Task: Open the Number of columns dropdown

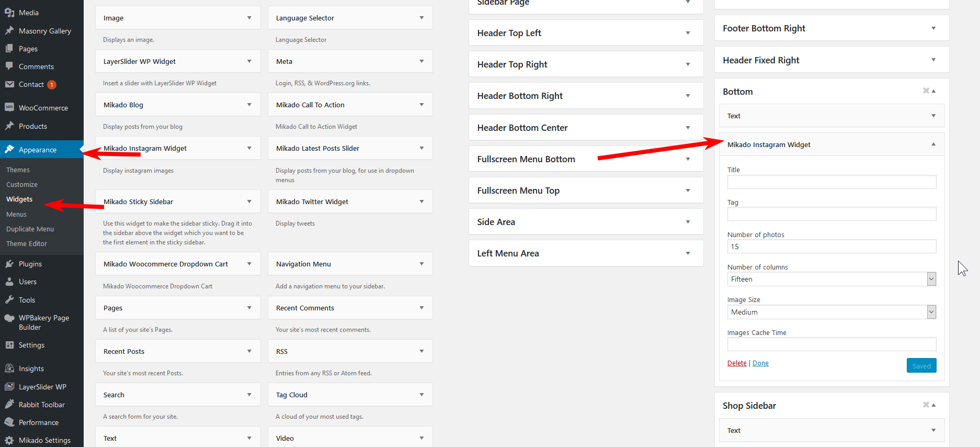Action: [831, 279]
